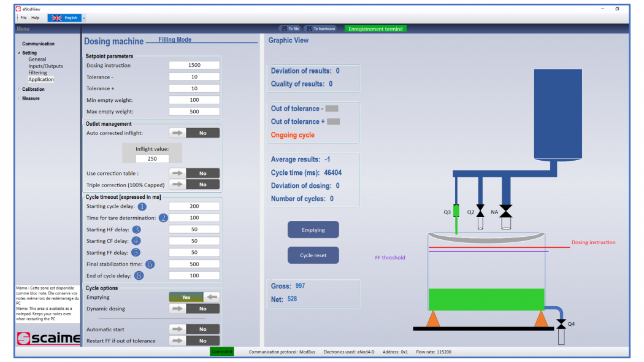
Task: Collapse the Setting tree section
Action: pyautogui.click(x=19, y=52)
